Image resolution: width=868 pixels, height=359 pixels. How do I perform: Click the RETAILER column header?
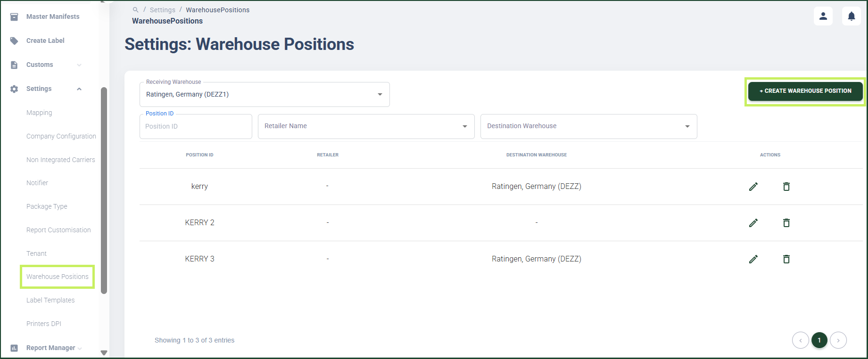click(x=328, y=155)
